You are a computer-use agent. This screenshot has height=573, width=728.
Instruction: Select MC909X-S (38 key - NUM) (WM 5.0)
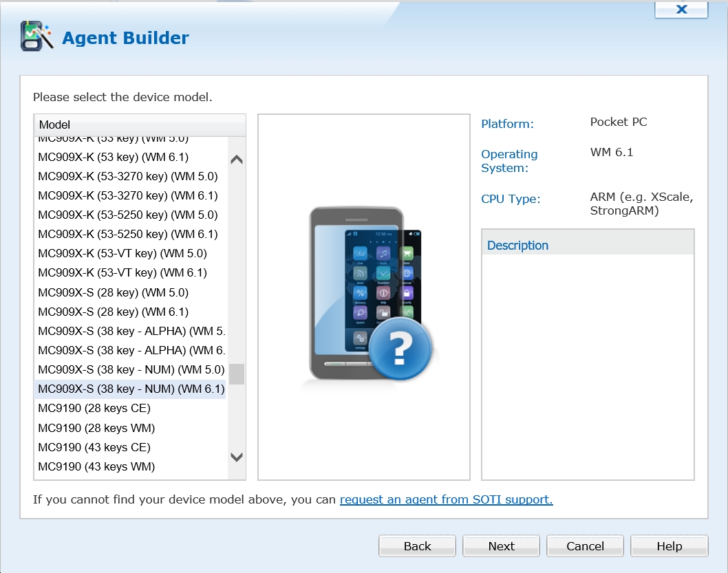click(131, 369)
